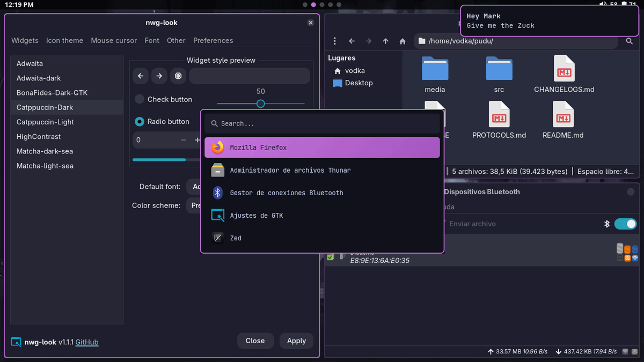Viewport: 644px width, 362px height.
Task: Open Thunar file manager icon in launcher
Action: [217, 170]
